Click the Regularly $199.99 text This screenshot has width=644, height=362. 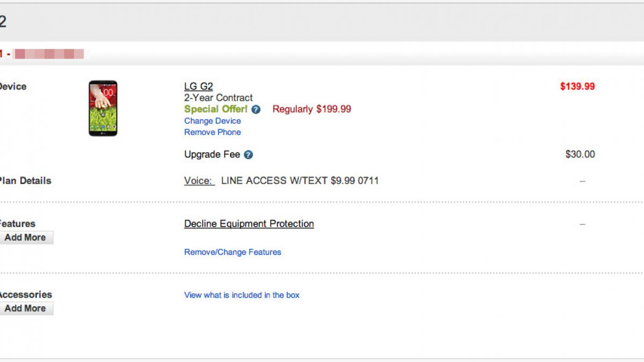pyautogui.click(x=312, y=109)
